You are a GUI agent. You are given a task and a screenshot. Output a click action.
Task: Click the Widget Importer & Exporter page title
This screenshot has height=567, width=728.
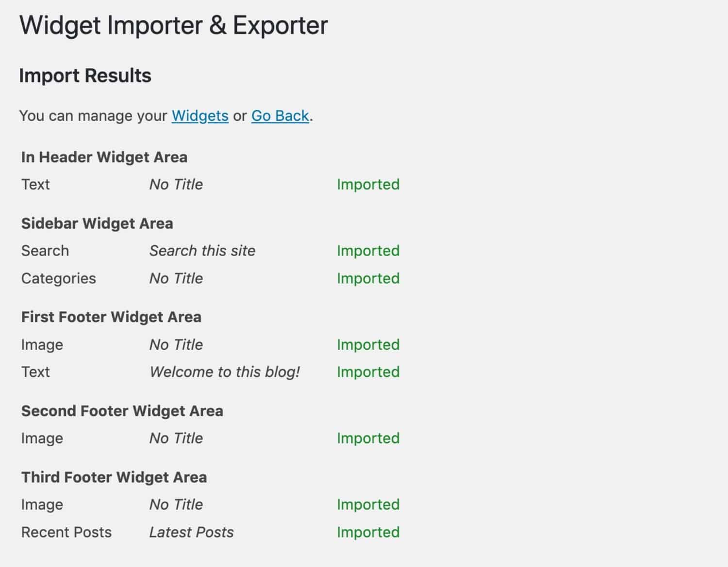(173, 25)
